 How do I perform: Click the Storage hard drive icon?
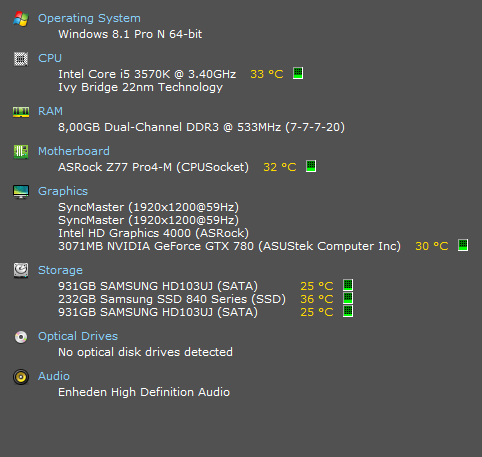coord(21,270)
